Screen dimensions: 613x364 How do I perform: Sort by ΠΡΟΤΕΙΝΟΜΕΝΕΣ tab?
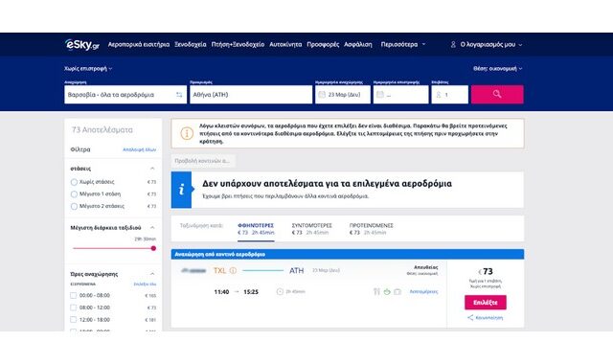(x=371, y=229)
